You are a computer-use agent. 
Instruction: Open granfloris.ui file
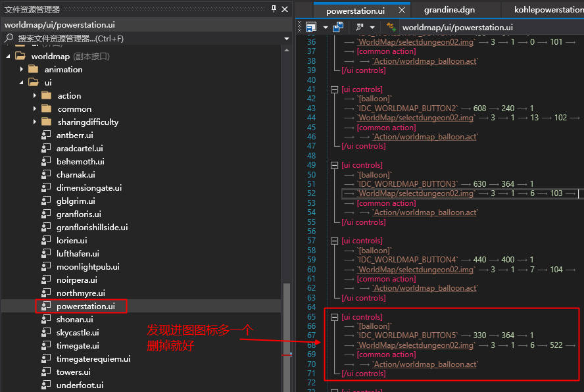[78, 214]
